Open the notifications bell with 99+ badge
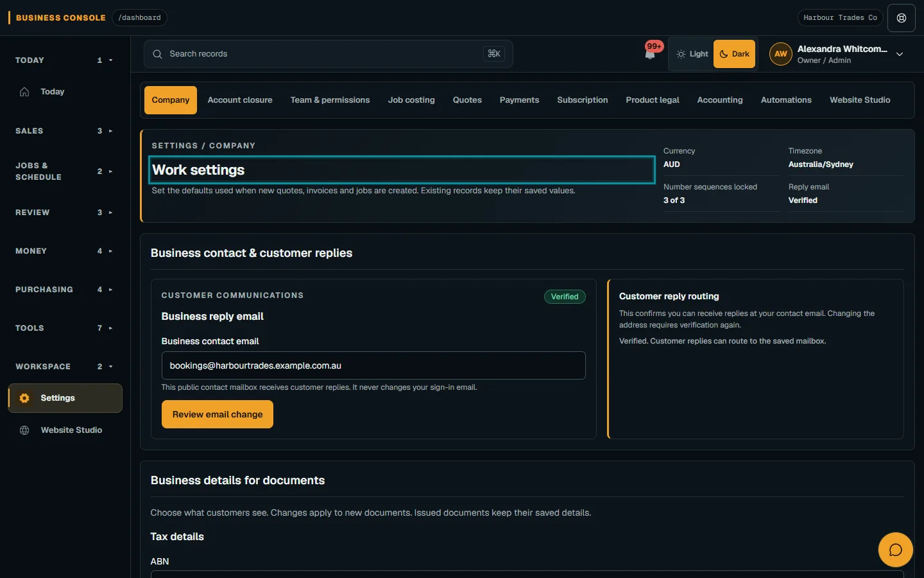The image size is (924, 578). pyautogui.click(x=651, y=53)
